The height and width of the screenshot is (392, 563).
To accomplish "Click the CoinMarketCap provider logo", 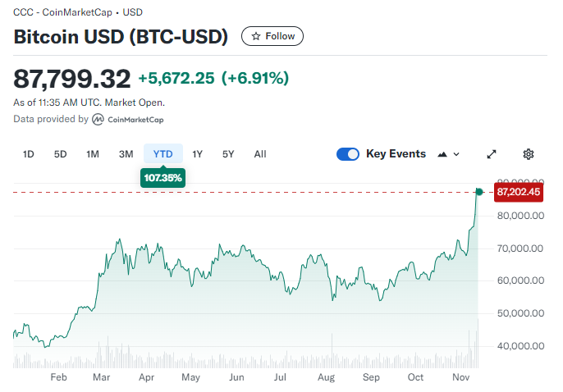I will 127,120.
